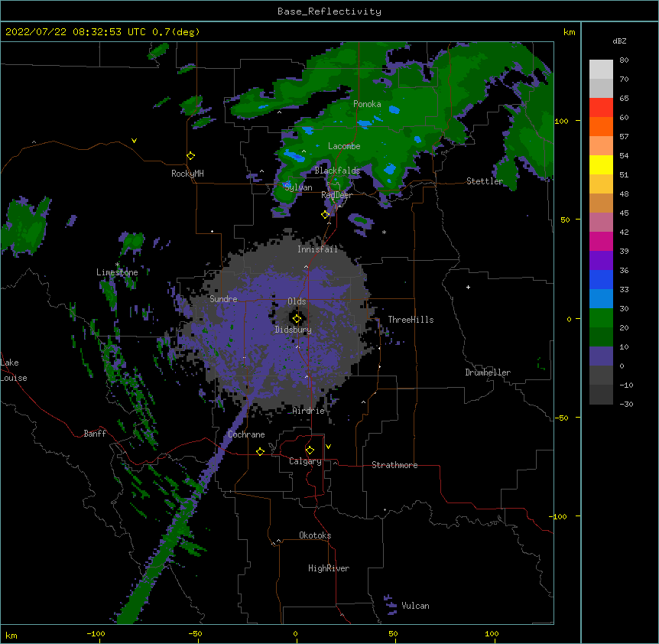This screenshot has width=659, height=644.
Task: Click the Drumheller city label
Action: click(x=488, y=372)
